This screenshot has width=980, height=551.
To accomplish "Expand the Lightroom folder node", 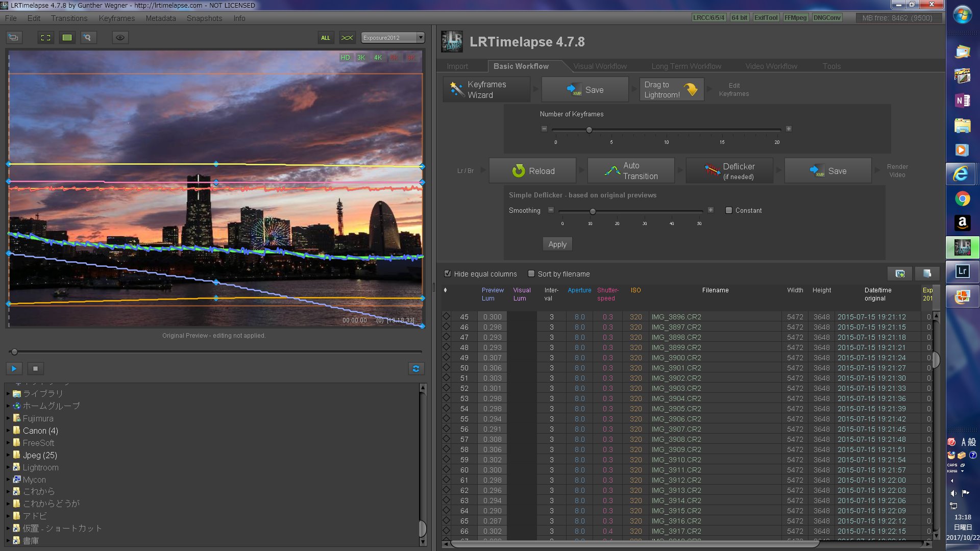I will (x=8, y=467).
